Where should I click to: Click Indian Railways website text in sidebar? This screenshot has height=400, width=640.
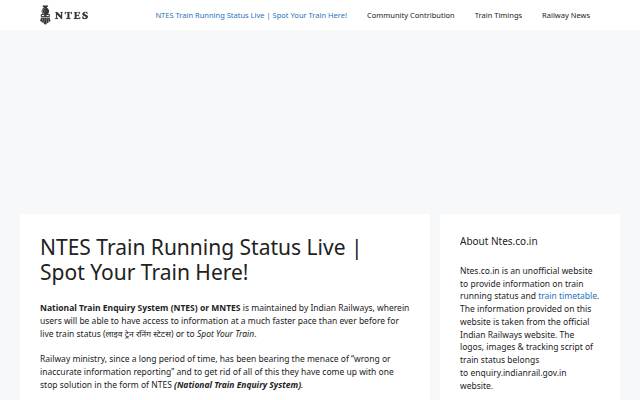(508, 335)
